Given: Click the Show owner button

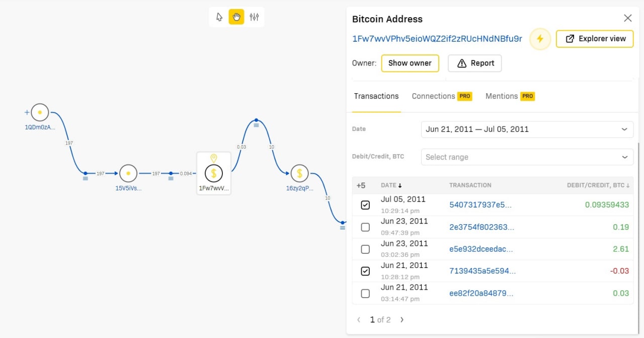Looking at the screenshot, I should [410, 63].
